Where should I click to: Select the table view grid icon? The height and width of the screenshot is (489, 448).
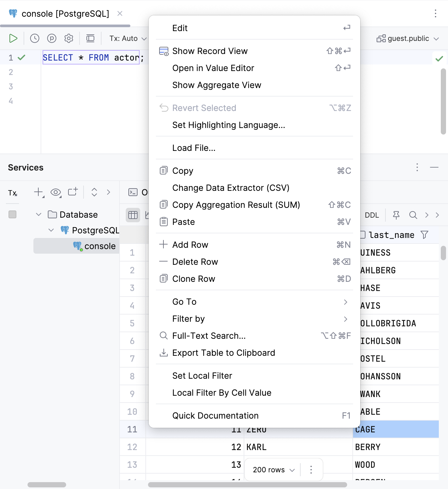133,215
